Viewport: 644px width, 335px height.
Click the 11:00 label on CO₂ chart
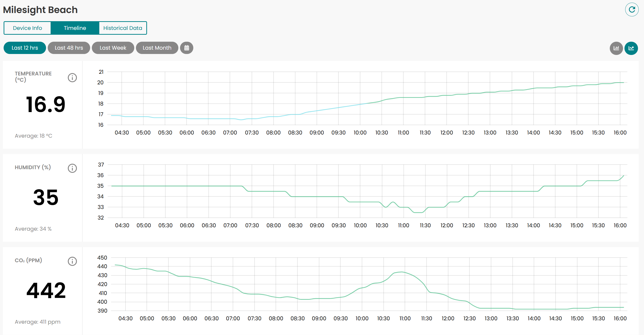[405, 318]
